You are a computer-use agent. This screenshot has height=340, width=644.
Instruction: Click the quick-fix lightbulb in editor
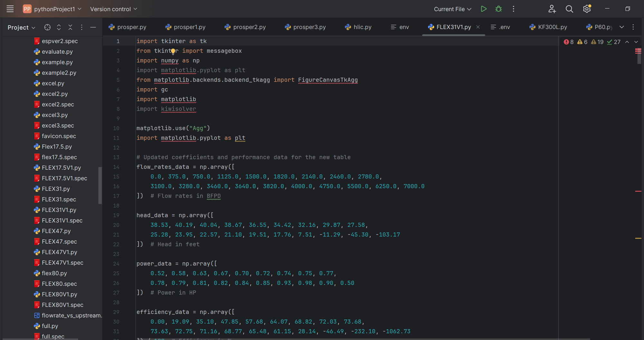pos(173,51)
